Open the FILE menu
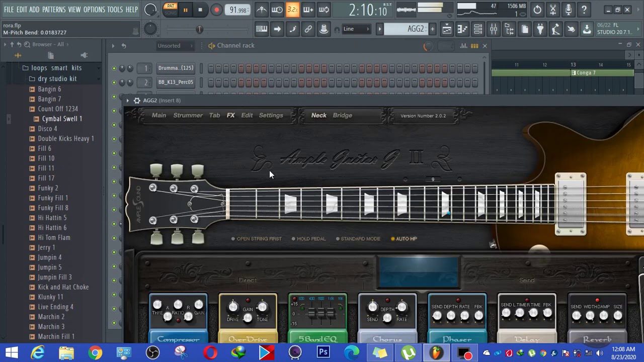This screenshot has height=362, width=644. pos(9,10)
